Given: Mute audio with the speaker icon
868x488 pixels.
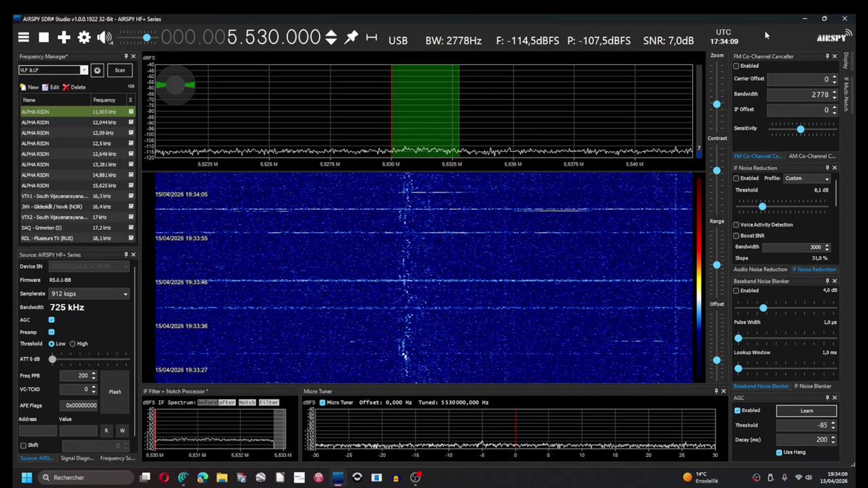Looking at the screenshot, I should click(x=105, y=37).
